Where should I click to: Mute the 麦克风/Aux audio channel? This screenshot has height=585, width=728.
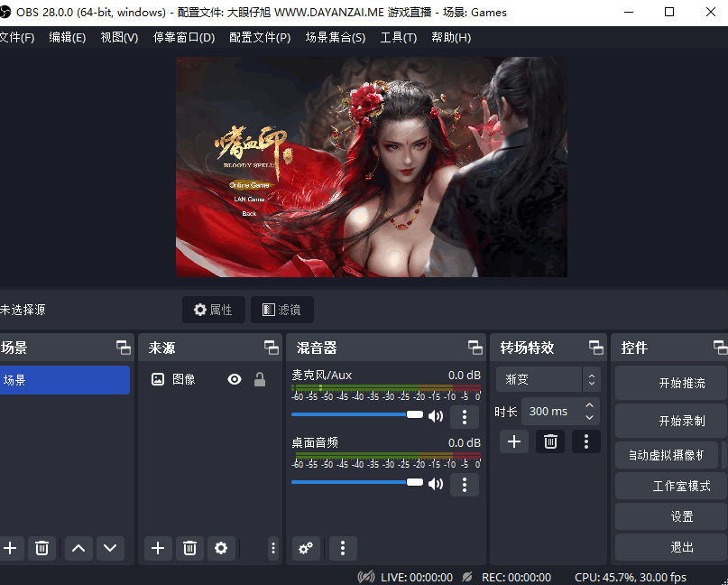point(436,416)
